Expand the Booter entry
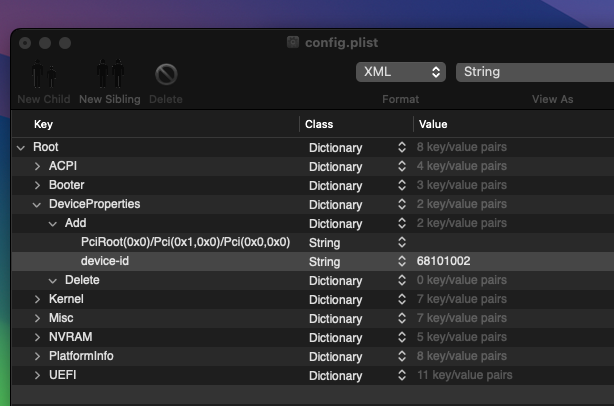Image resolution: width=614 pixels, height=406 pixels. pos(37,185)
